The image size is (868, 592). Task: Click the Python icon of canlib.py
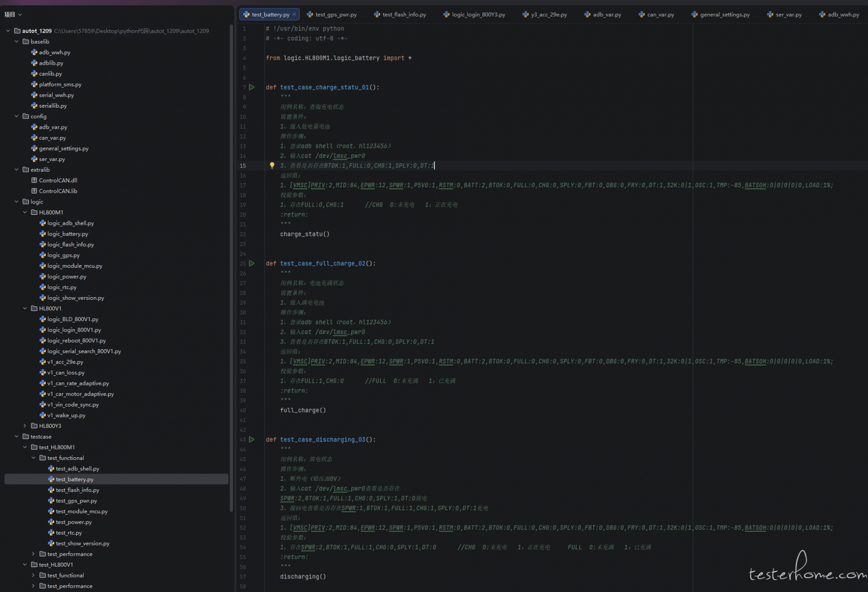click(34, 74)
